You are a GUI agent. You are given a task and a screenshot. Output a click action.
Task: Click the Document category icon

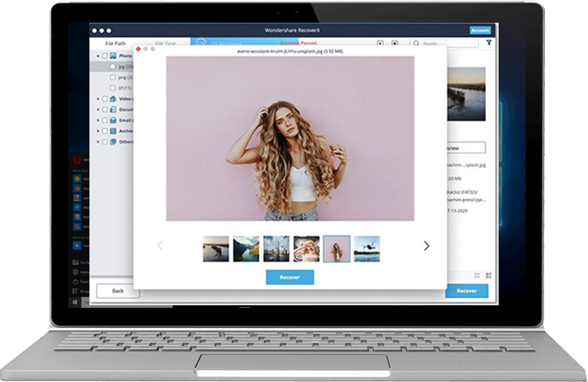click(113, 110)
